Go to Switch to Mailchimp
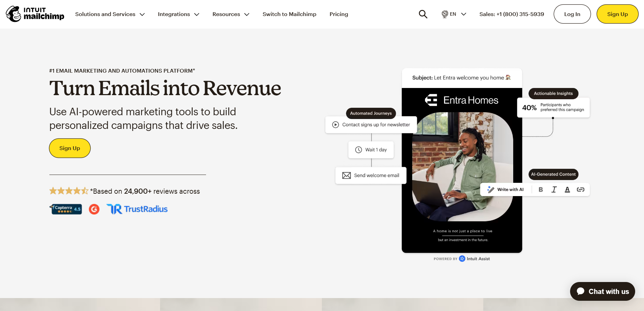The height and width of the screenshot is (311, 644). (289, 14)
